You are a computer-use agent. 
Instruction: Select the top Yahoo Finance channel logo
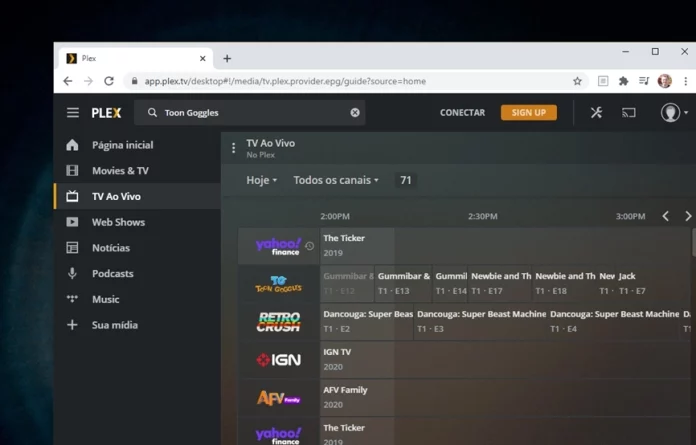[278, 246]
